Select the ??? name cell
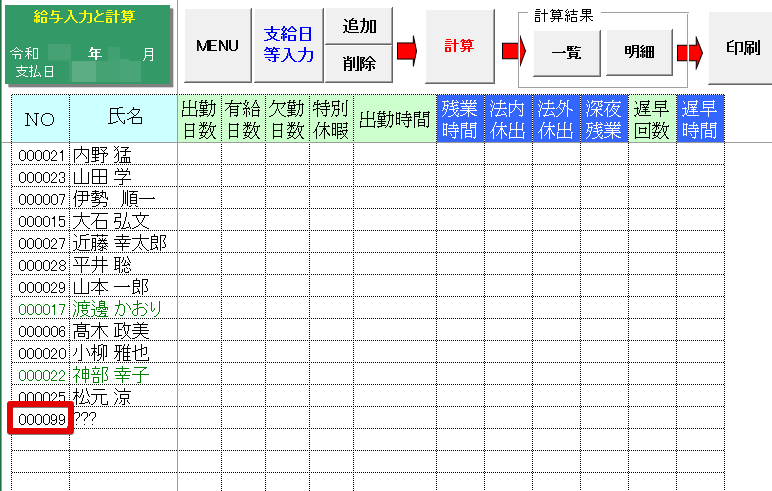This screenshot has height=491, width=772. point(123,420)
